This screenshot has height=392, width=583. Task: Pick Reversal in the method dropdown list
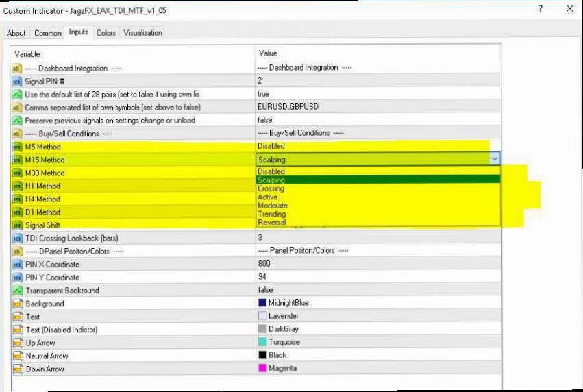tap(271, 223)
